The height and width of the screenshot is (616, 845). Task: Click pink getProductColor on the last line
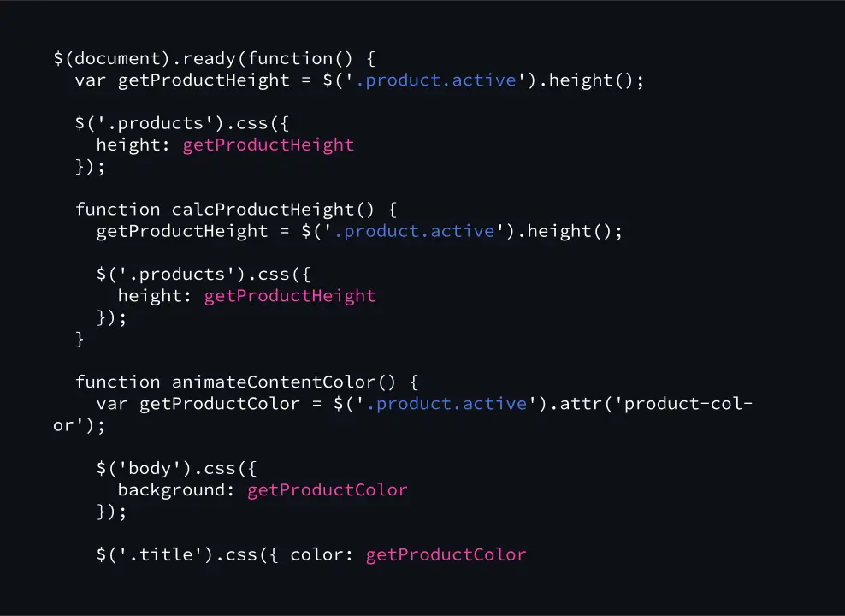(446, 554)
